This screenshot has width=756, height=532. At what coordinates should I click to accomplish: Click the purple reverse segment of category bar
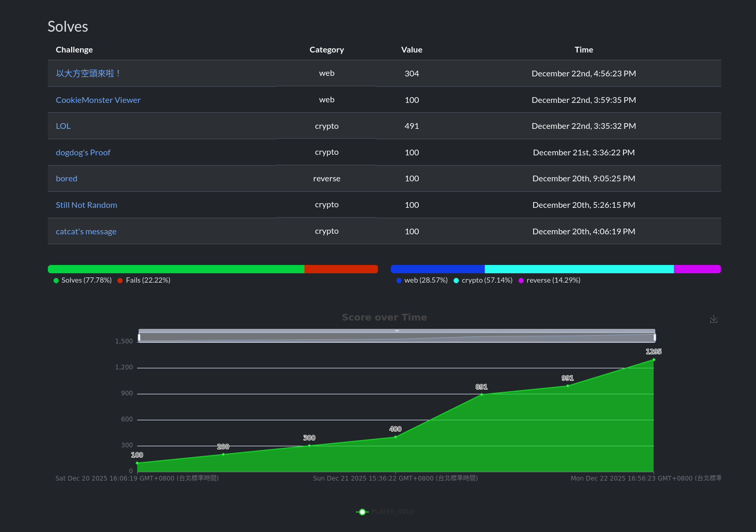(x=697, y=269)
